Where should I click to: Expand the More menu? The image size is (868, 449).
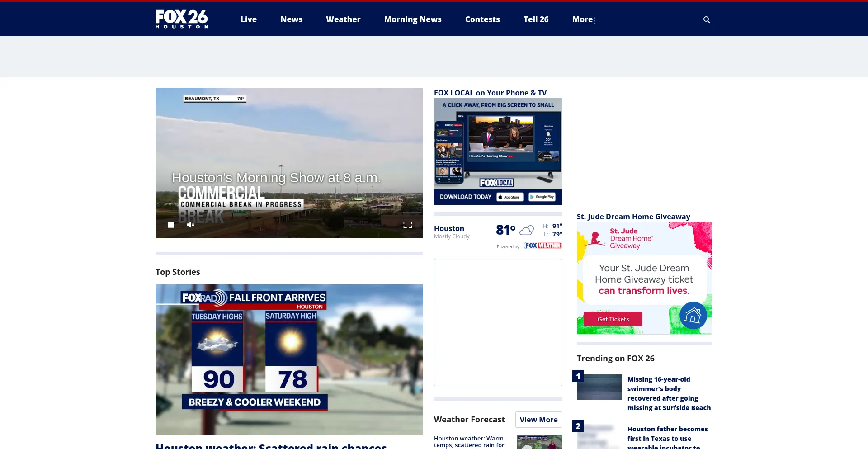point(584,19)
